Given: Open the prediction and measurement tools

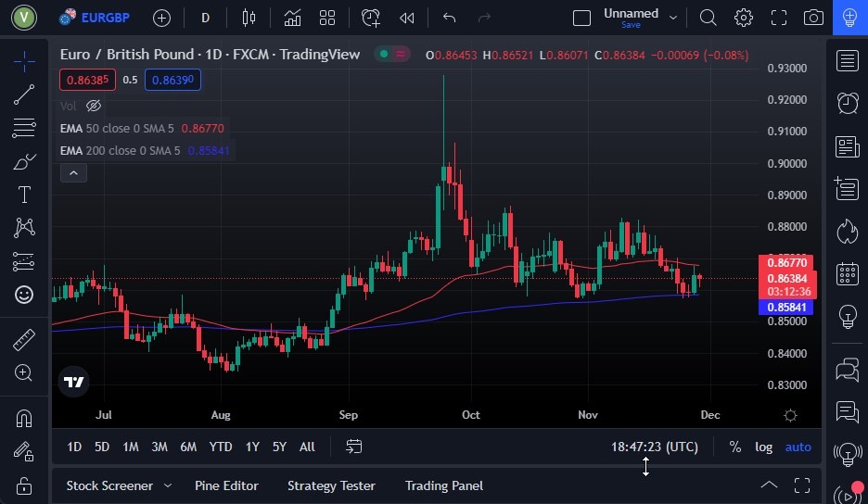Looking at the screenshot, I should pos(24,261).
